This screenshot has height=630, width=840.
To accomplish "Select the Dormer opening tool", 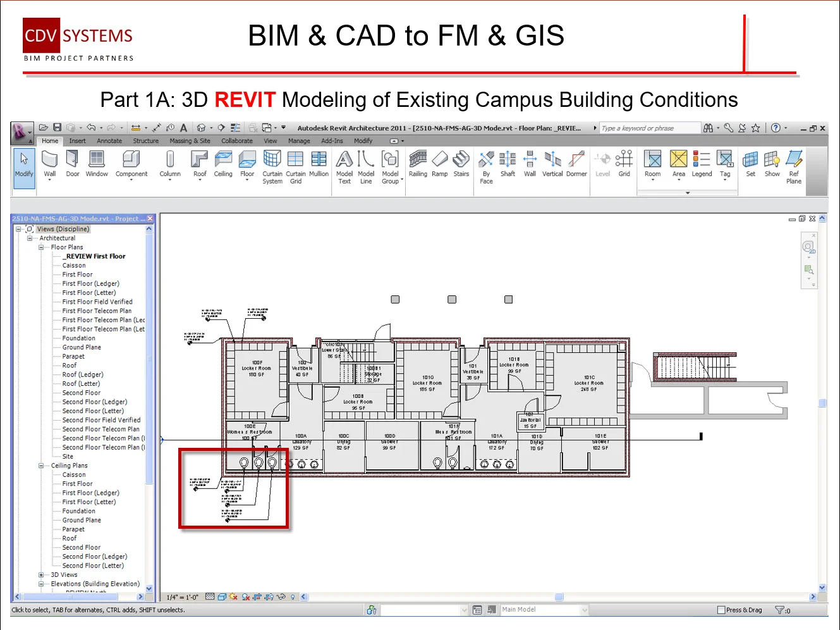I will [576, 163].
